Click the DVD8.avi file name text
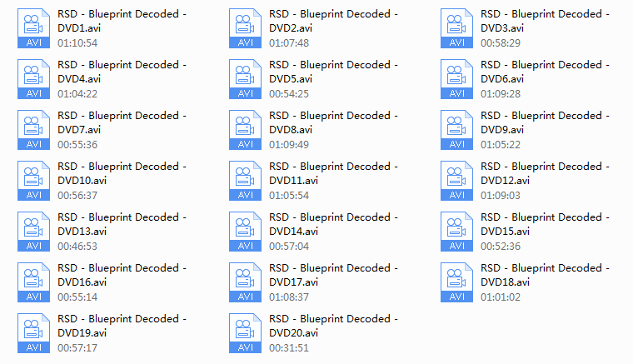This screenshot has width=633, height=364. (x=333, y=122)
